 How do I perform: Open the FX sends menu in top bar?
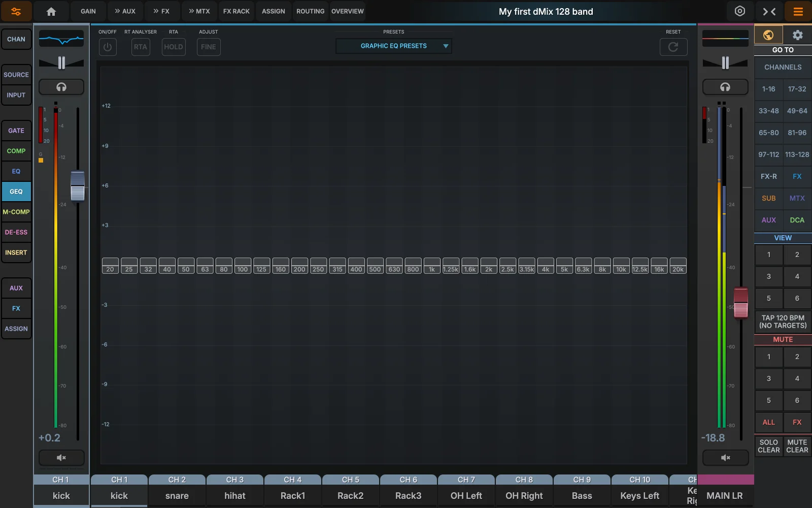pos(161,11)
